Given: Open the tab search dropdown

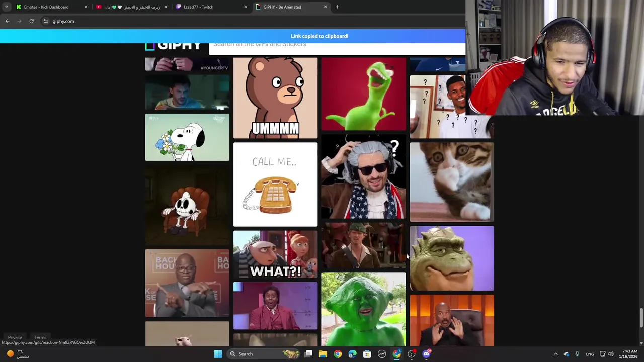Looking at the screenshot, I should [x=7, y=7].
